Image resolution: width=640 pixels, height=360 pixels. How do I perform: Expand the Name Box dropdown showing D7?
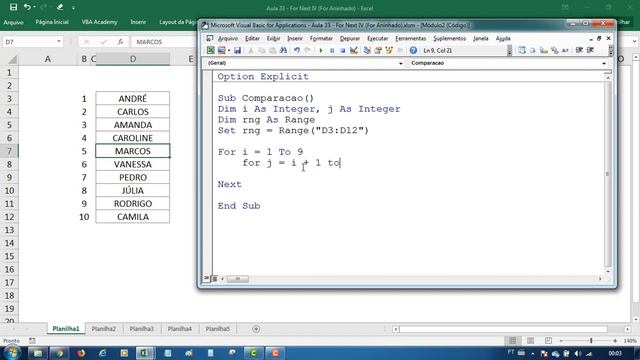(x=59, y=42)
